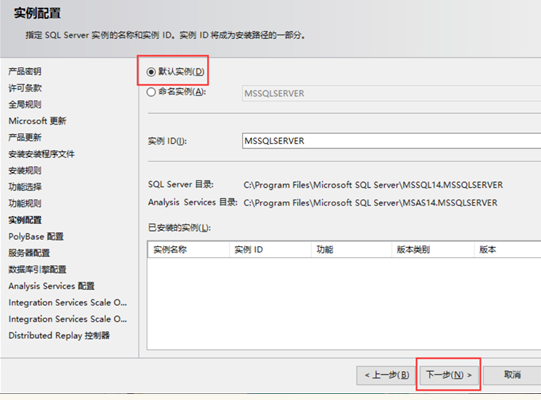Image resolution: width=541 pixels, height=400 pixels.
Task: Open 许可条款 step in sidebar
Action: point(25,88)
